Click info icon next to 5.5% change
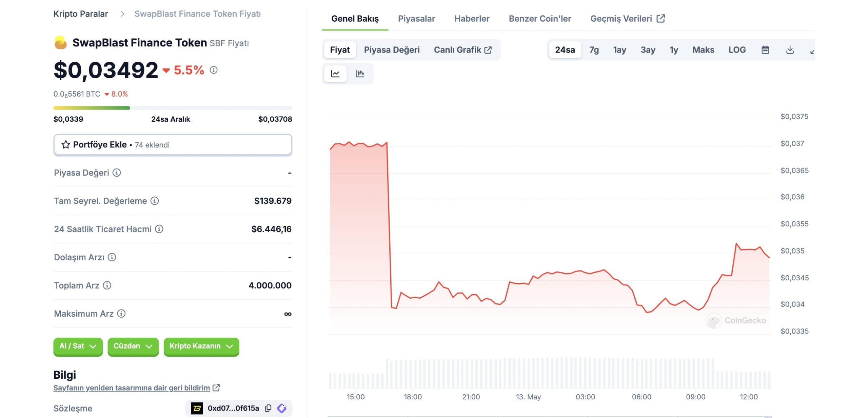 (213, 70)
